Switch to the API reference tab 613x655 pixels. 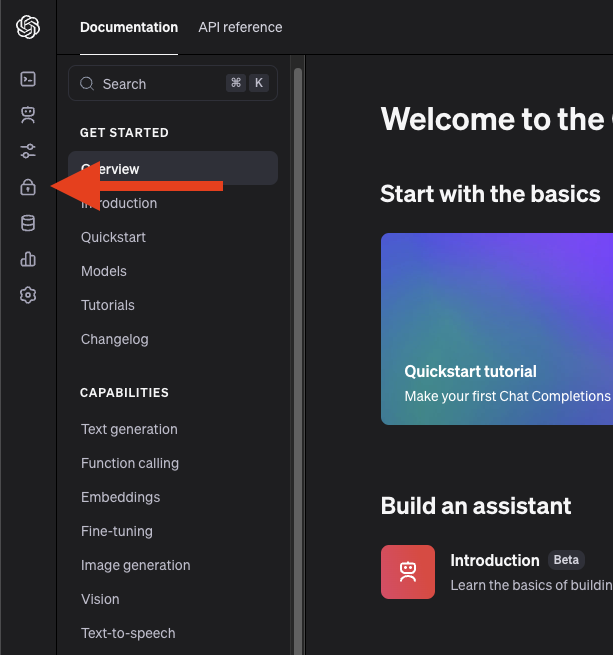click(x=240, y=27)
